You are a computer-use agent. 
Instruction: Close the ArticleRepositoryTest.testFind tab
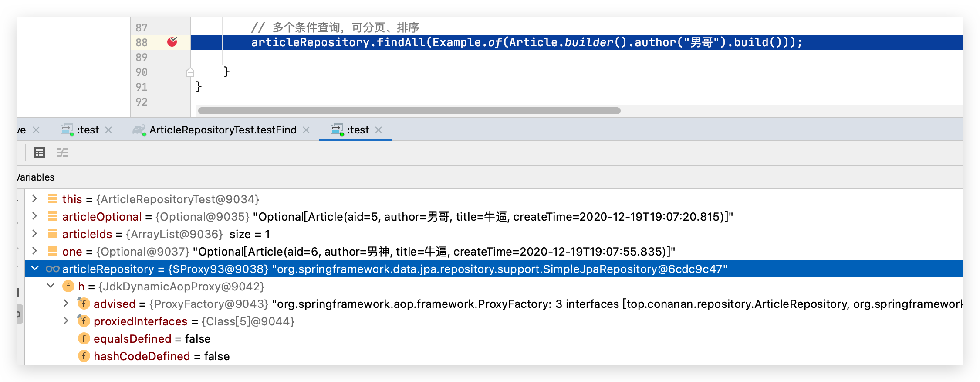(x=306, y=130)
